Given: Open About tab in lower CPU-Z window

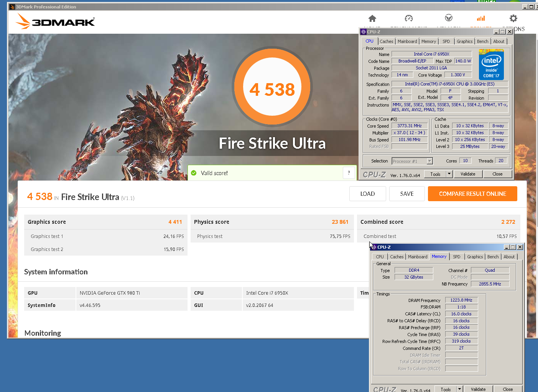Looking at the screenshot, I should (x=509, y=257).
